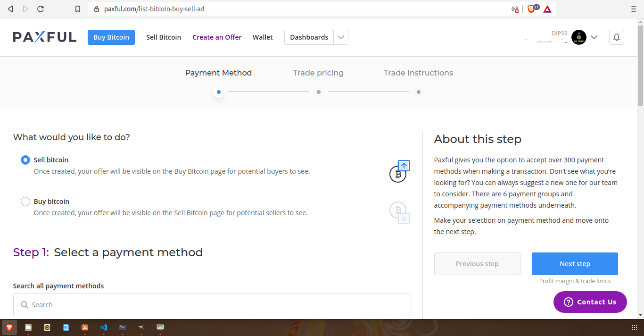Click the 'What would you like to do?' heading

[x=71, y=137]
